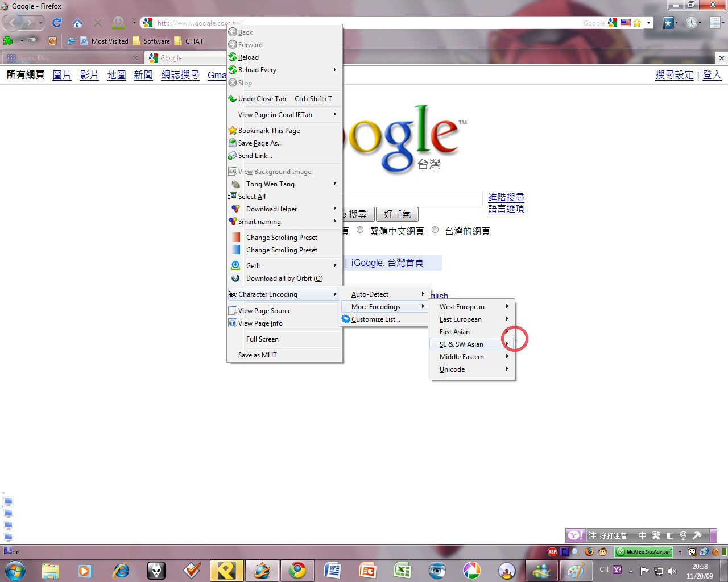The image size is (728, 582).
Task: Expand the View Page in Coral IETab submenu arrow
Action: tap(335, 114)
